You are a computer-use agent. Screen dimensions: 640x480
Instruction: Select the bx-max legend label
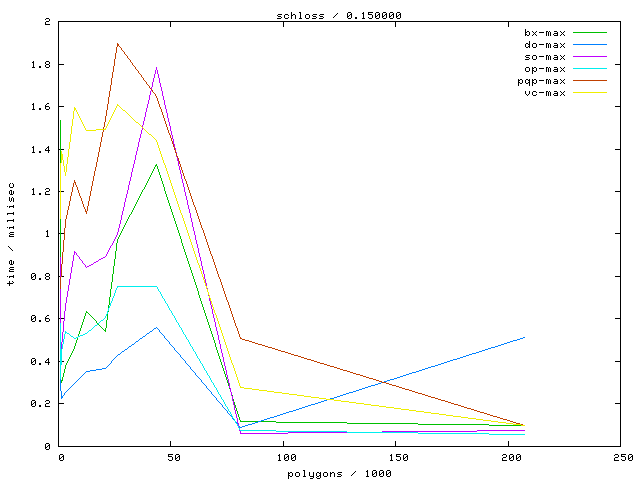click(x=545, y=33)
